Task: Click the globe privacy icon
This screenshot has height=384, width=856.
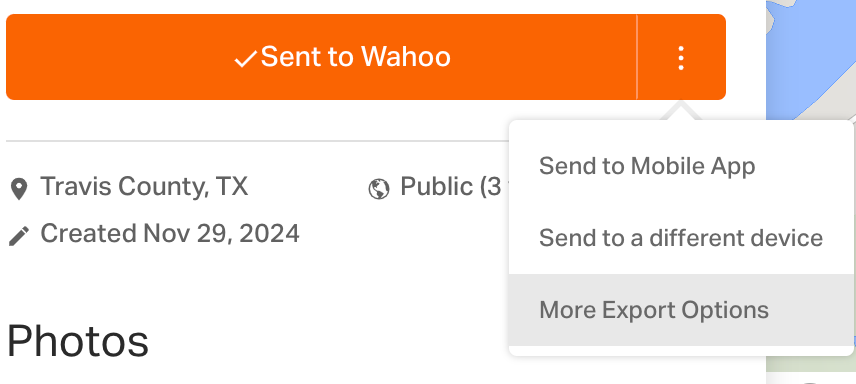Action: [x=379, y=189]
